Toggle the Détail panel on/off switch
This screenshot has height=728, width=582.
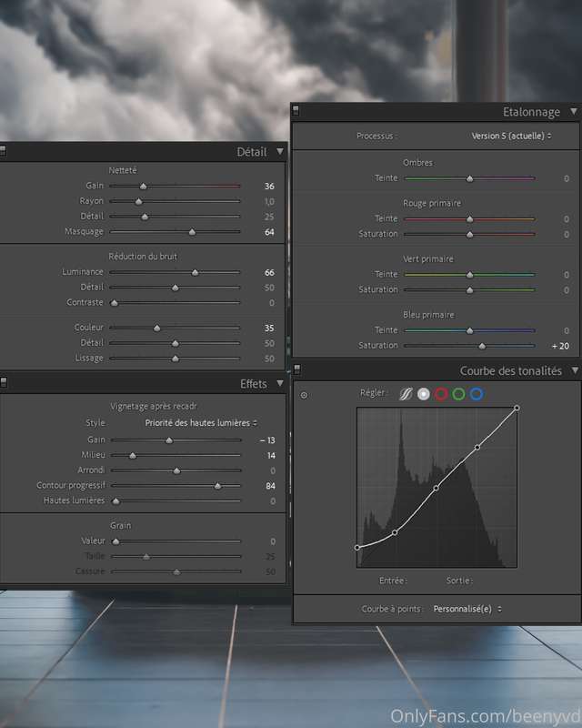click(3, 151)
